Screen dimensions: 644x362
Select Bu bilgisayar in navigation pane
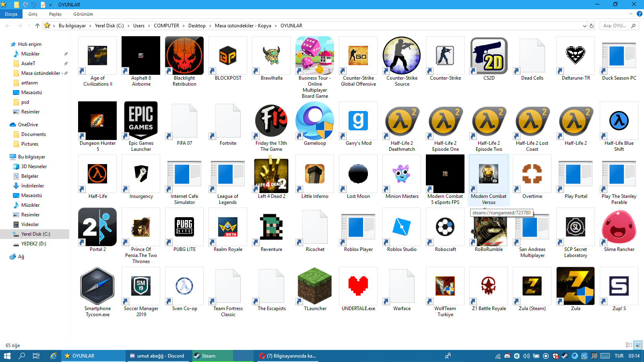[x=31, y=157]
